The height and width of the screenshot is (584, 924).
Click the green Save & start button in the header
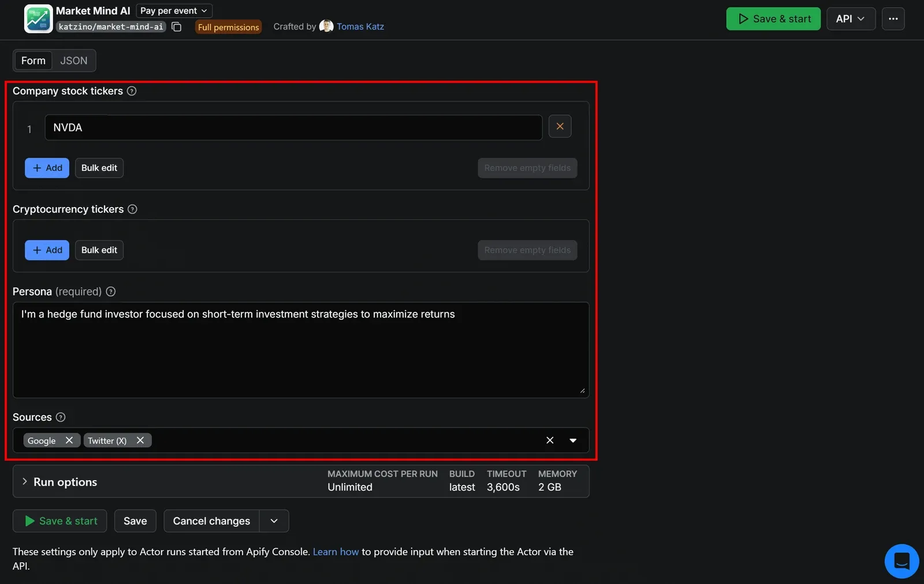point(773,18)
